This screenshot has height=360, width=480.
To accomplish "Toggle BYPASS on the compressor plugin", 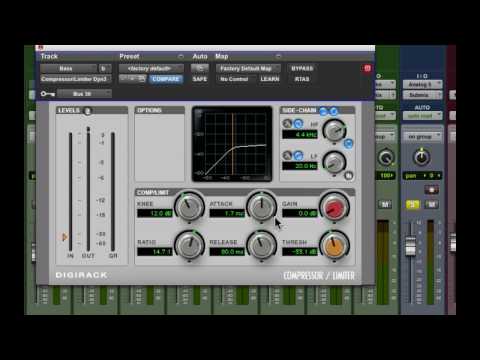I will [x=302, y=68].
